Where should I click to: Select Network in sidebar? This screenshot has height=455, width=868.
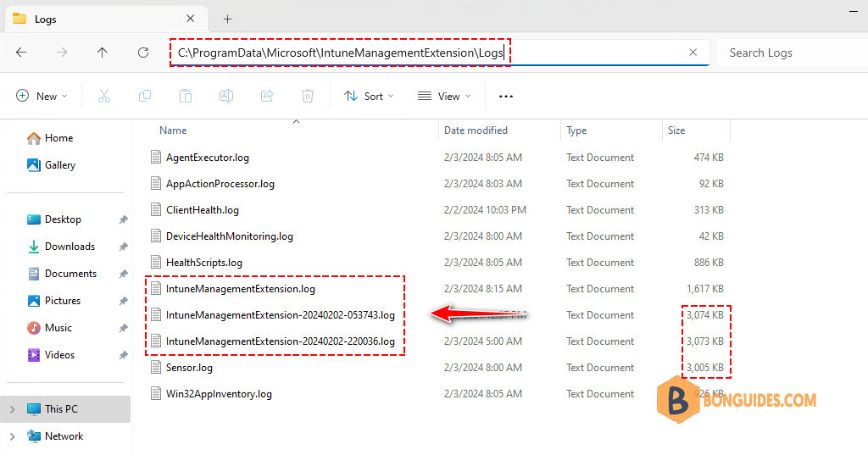click(55, 436)
